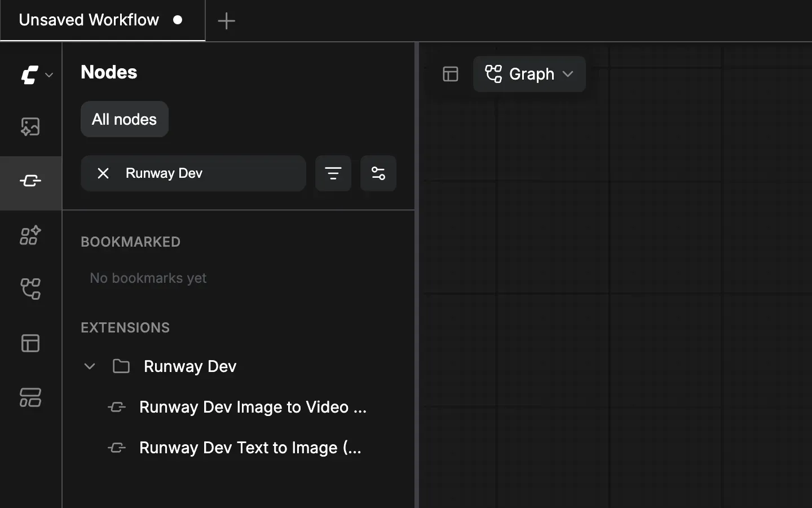Click the EXTENSIONS section header
Image resolution: width=812 pixels, height=508 pixels.
[x=125, y=327]
